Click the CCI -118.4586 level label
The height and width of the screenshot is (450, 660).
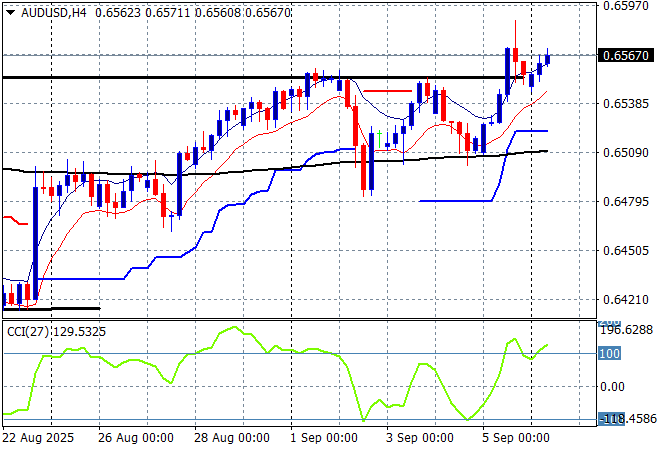(x=627, y=419)
